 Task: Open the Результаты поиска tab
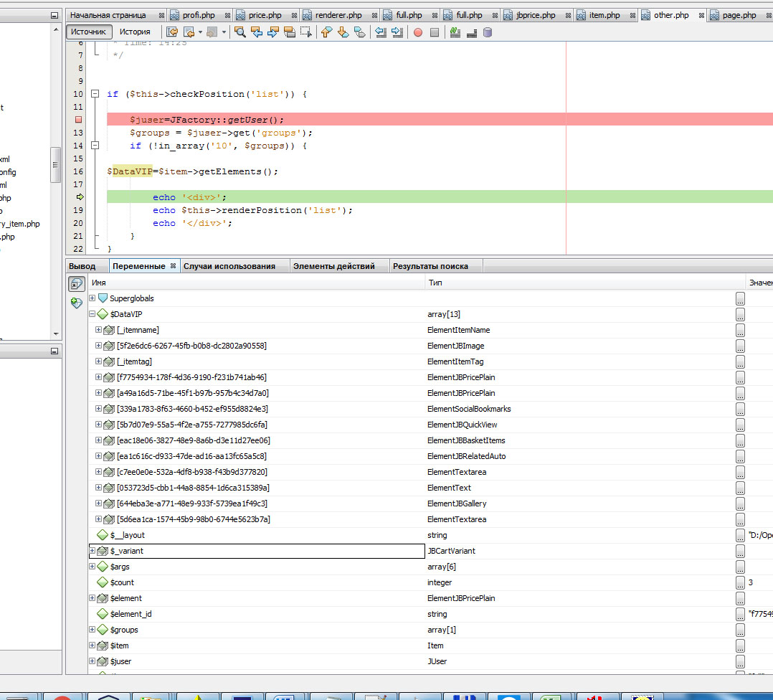[430, 266]
